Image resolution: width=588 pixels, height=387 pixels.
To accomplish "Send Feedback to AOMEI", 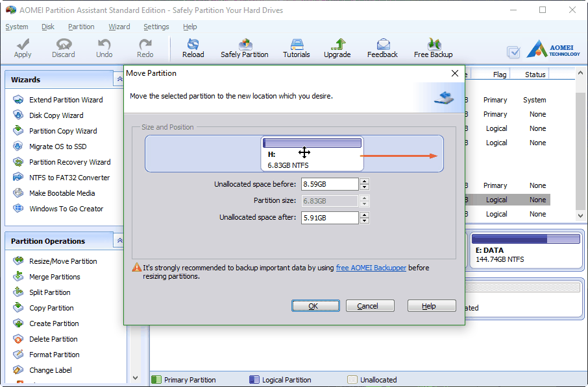I will click(382, 47).
